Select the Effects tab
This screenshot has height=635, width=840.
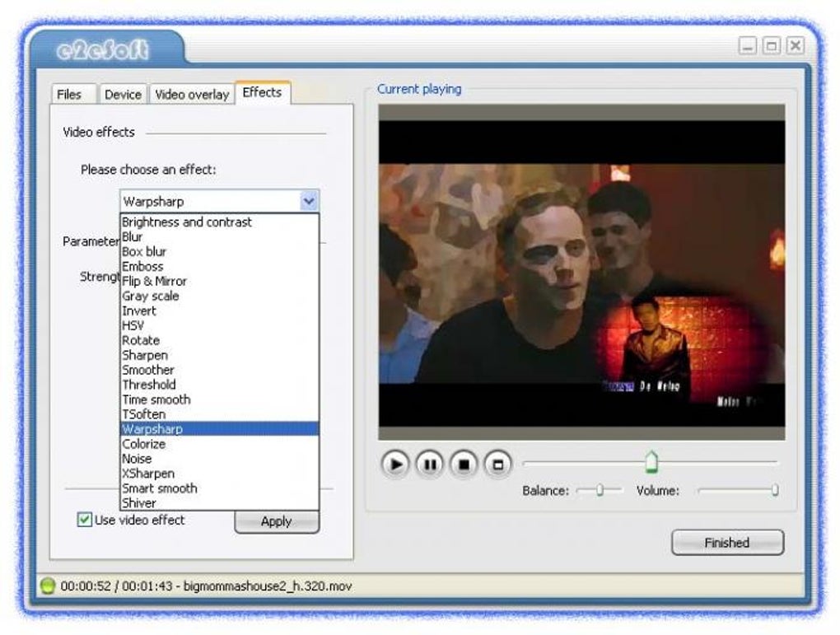pyautogui.click(x=263, y=92)
